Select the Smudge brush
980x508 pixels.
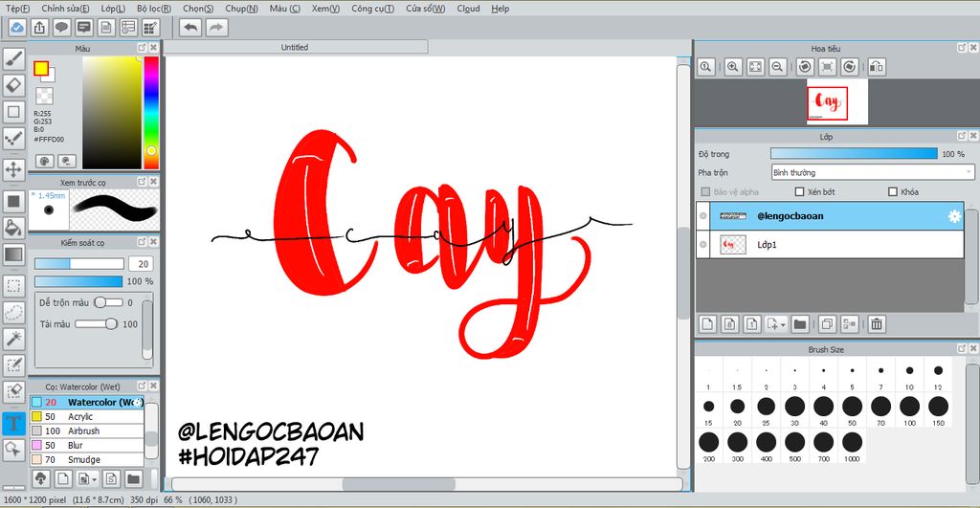[x=87, y=460]
